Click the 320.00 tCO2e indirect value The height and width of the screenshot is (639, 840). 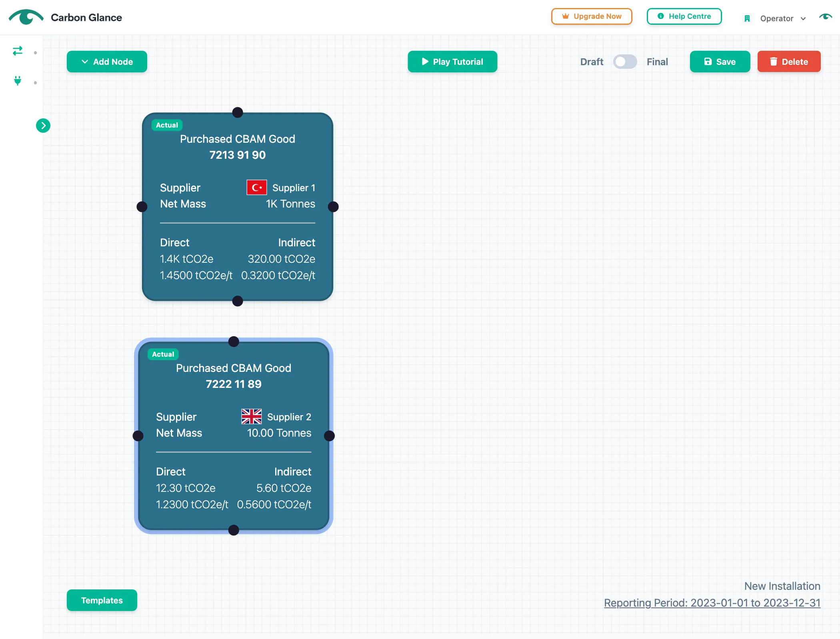coord(282,259)
